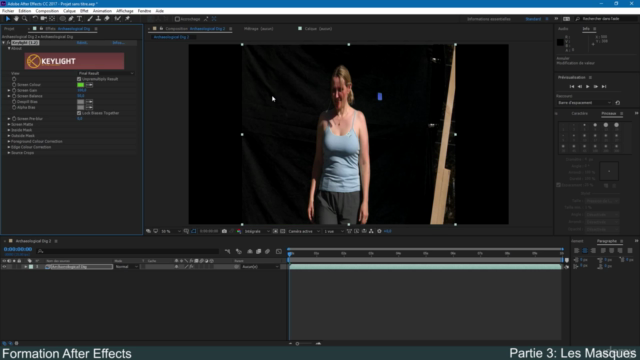Toggle the Accrochage snapping checkbox
640x360 pixels.
[x=177, y=19]
